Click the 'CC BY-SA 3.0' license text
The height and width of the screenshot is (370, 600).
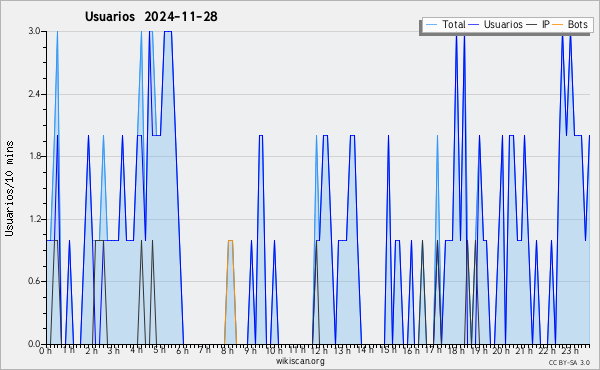pos(569,362)
